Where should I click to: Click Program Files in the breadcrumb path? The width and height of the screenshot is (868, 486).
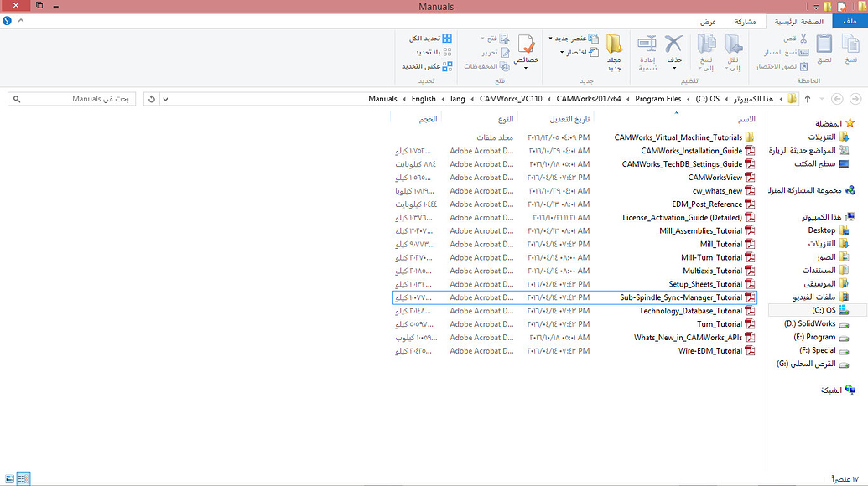click(x=657, y=99)
